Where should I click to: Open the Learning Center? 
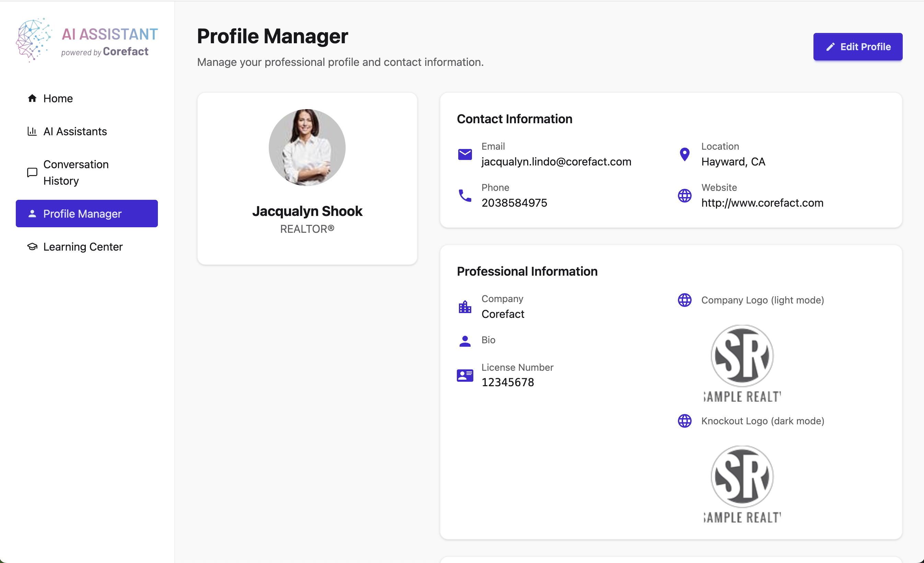point(83,246)
